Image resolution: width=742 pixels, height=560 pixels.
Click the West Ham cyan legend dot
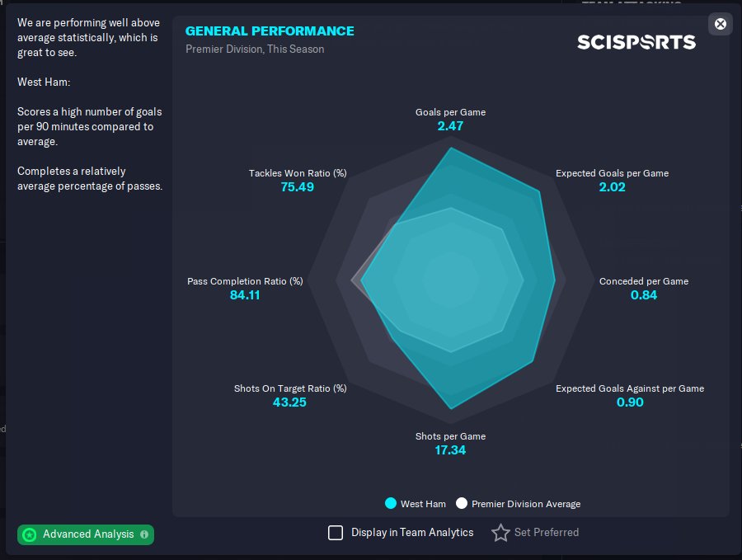390,504
